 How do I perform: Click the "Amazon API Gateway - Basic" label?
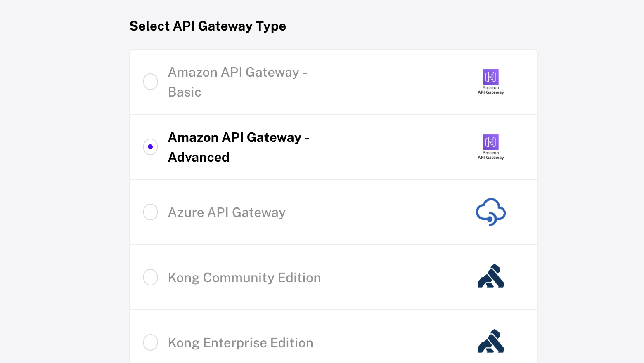point(237,82)
